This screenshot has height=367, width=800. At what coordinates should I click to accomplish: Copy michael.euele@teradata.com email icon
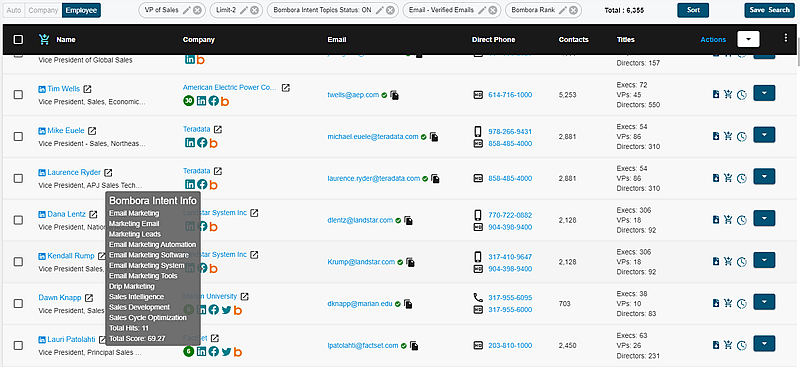(434, 137)
